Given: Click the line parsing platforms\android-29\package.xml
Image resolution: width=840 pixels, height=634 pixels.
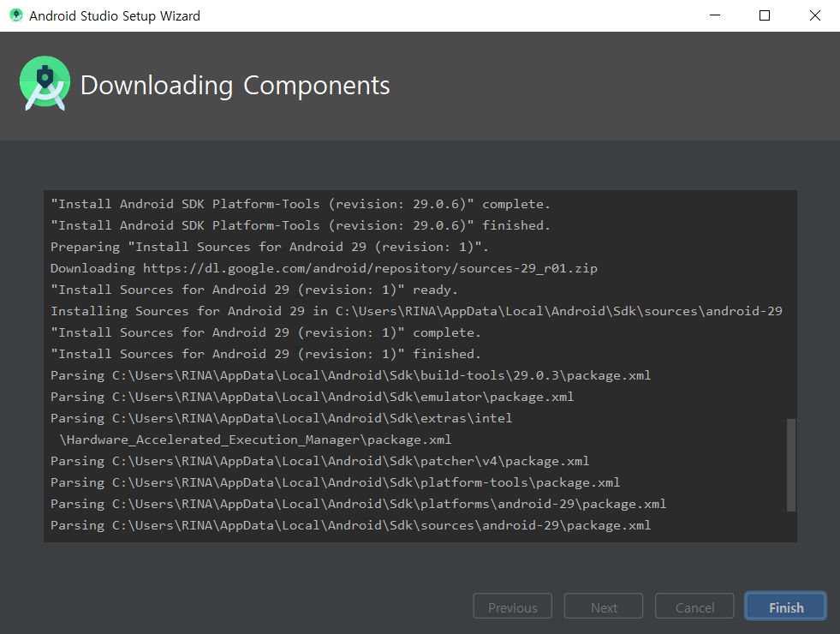Looking at the screenshot, I should point(359,504).
